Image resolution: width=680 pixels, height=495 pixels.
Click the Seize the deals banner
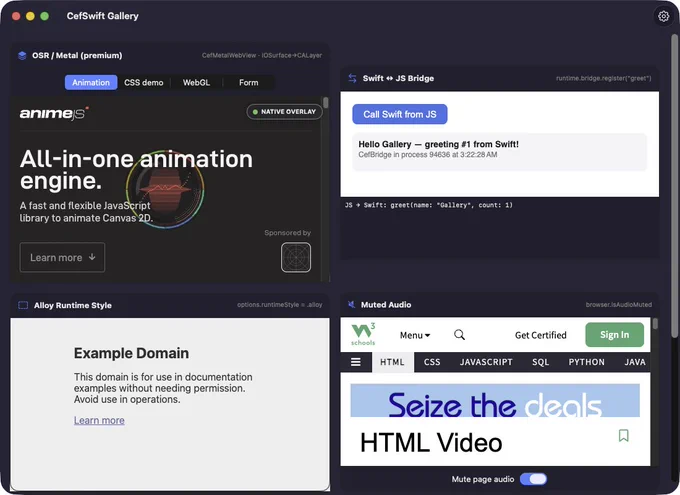[495, 400]
